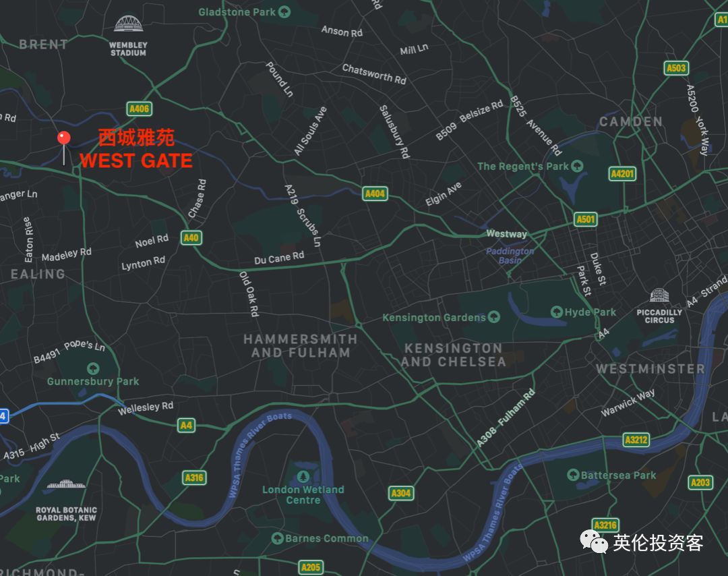Click the A406 road shield
This screenshot has width=728, height=576.
click(140, 109)
